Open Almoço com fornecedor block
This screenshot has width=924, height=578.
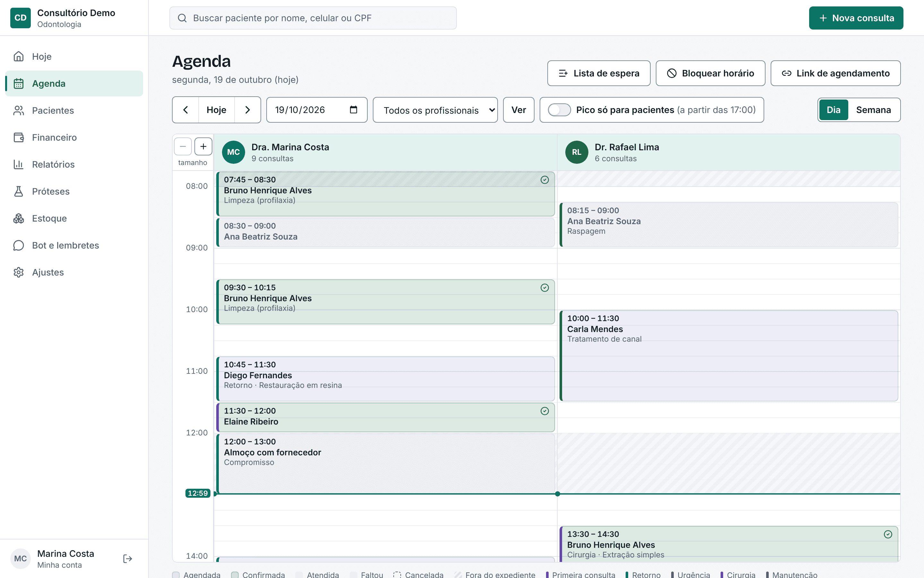point(385,463)
